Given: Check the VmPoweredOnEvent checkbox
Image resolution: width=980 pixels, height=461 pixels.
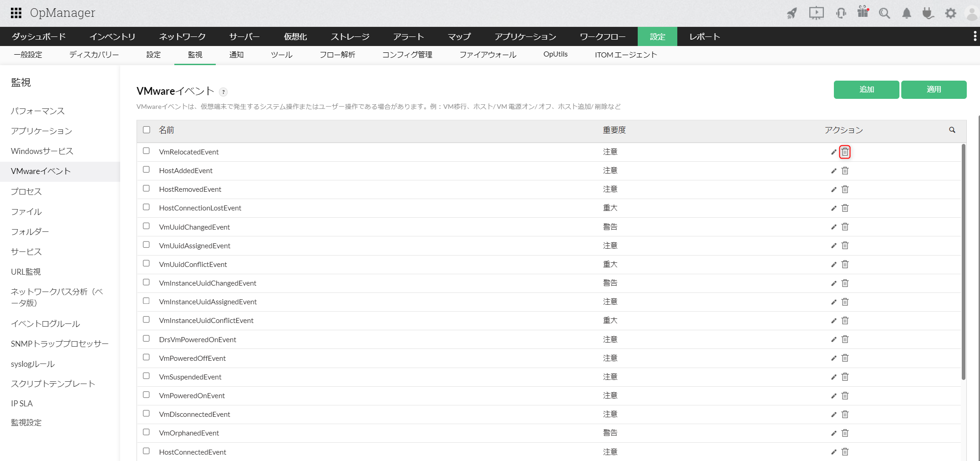Looking at the screenshot, I should [146, 394].
